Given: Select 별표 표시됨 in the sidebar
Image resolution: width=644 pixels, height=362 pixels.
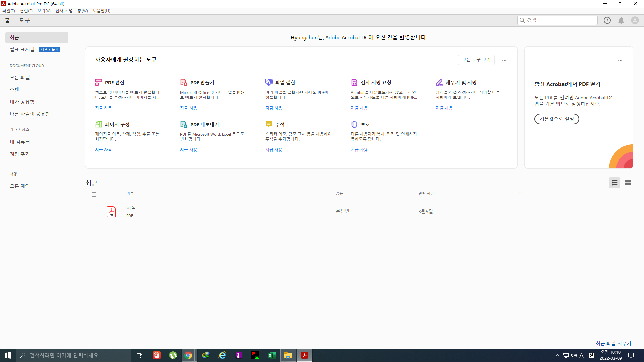Looking at the screenshot, I should point(22,49).
